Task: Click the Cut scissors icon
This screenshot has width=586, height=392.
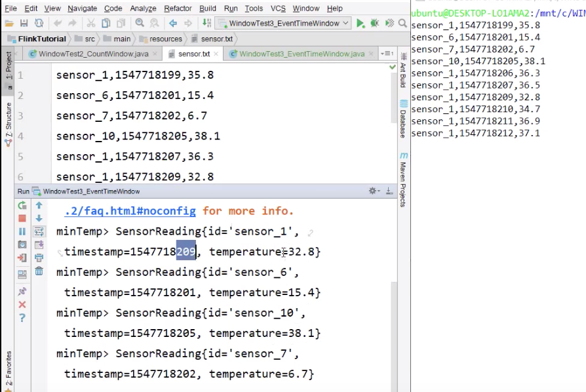Action: (x=91, y=23)
